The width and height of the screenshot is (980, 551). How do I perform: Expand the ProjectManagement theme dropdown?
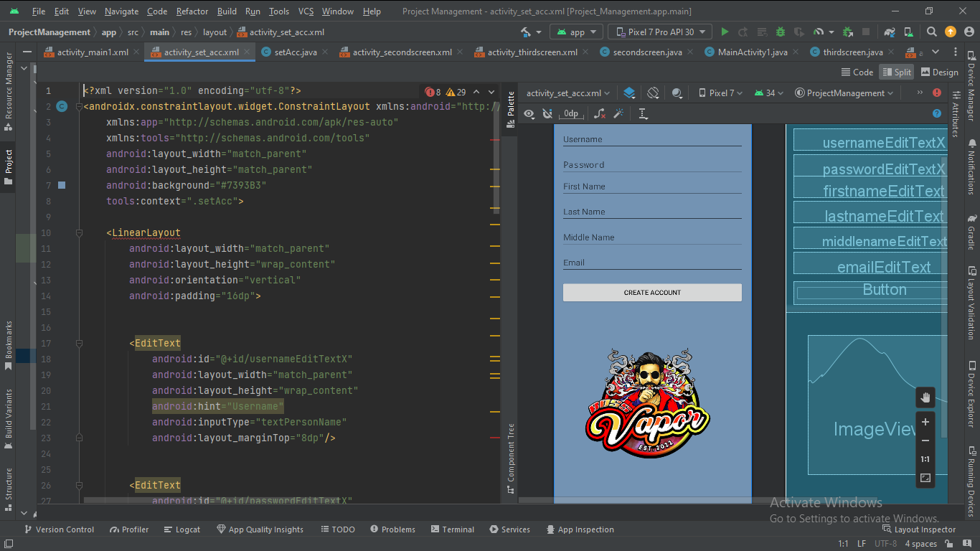click(844, 93)
